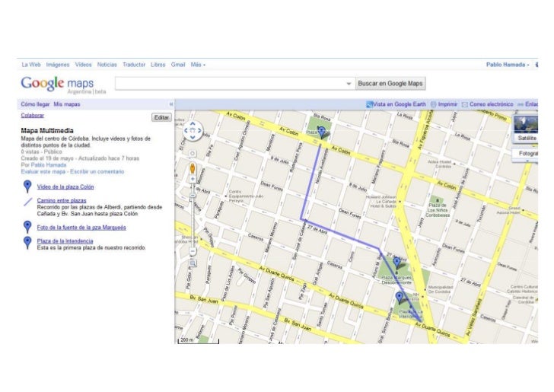Open the Más dropdown menu
Image resolution: width=554 pixels, height=392 pixels.
[x=198, y=65]
